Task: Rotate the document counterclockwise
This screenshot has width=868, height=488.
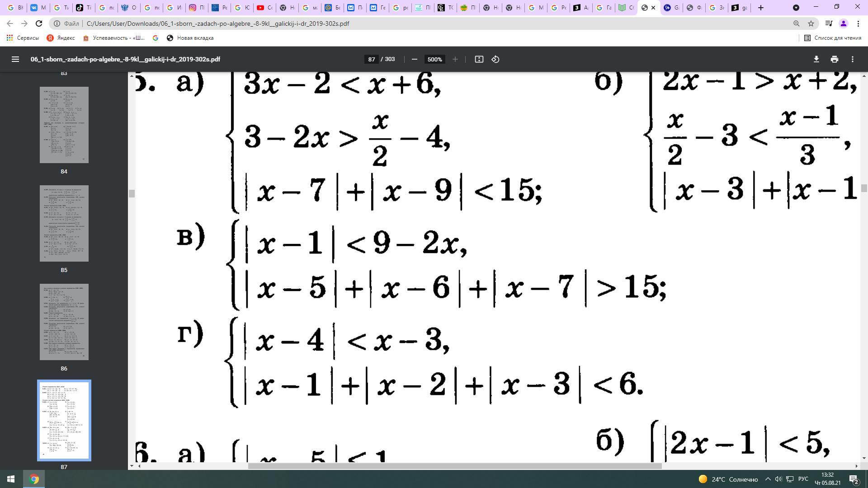Action: tap(495, 59)
